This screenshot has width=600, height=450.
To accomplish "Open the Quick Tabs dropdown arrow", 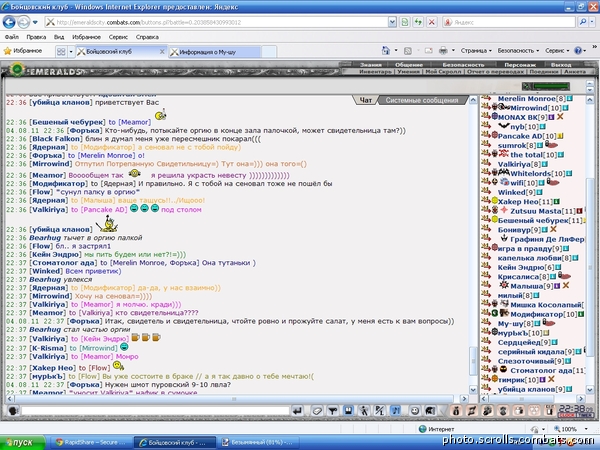I will click(71, 52).
